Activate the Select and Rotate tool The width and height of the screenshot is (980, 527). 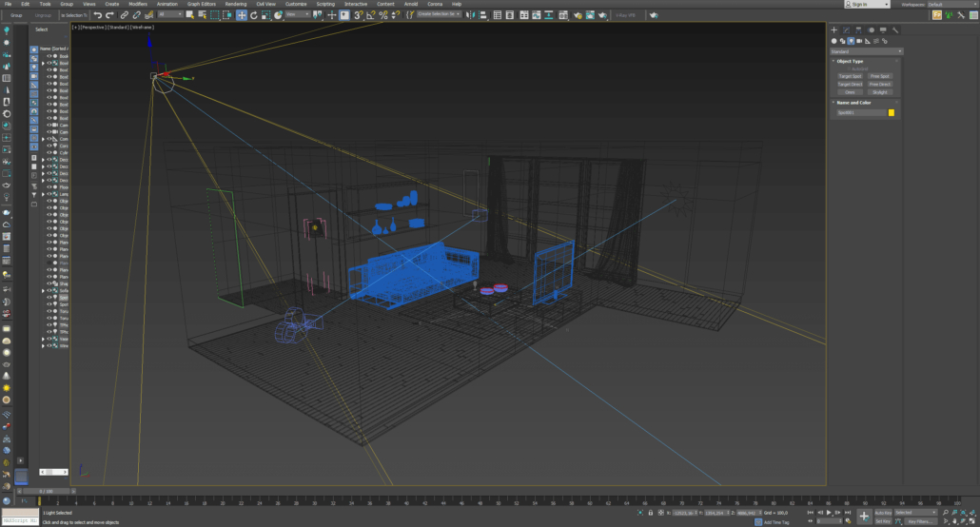254,15
